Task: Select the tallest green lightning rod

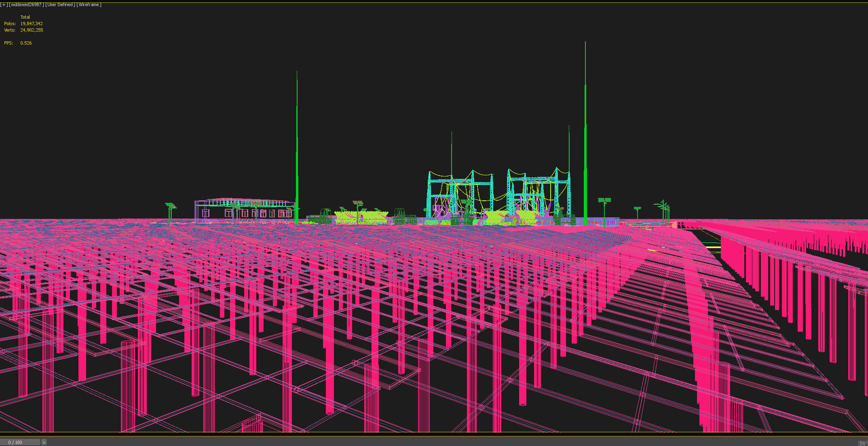Action: (x=585, y=133)
